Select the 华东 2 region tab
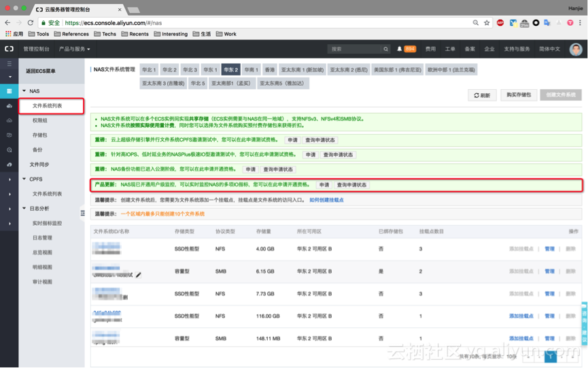Viewport: 588px width, 368px height. (x=231, y=70)
